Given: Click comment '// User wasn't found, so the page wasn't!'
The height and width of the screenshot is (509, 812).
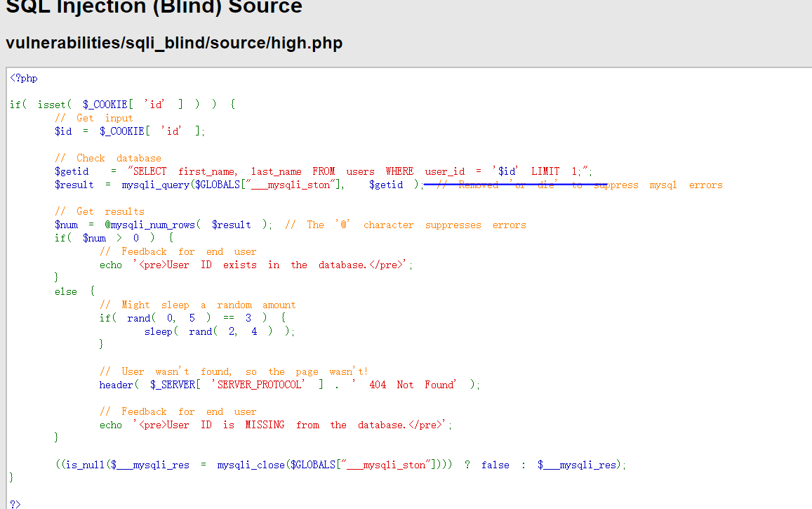Looking at the screenshot, I should (234, 372).
